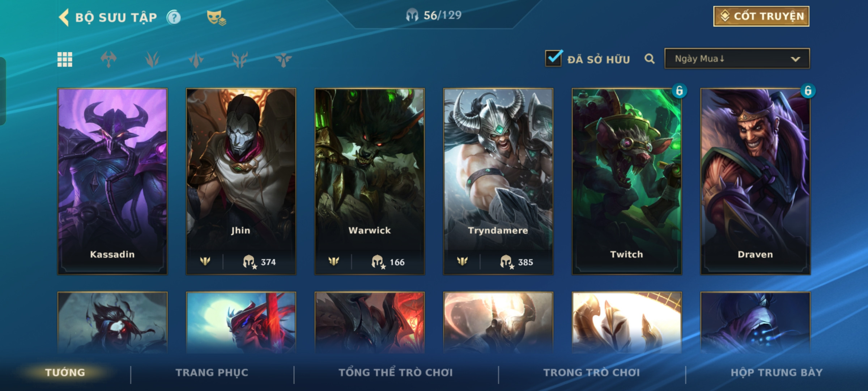
Task: Filter champions by the fourth role icon
Action: 240,59
